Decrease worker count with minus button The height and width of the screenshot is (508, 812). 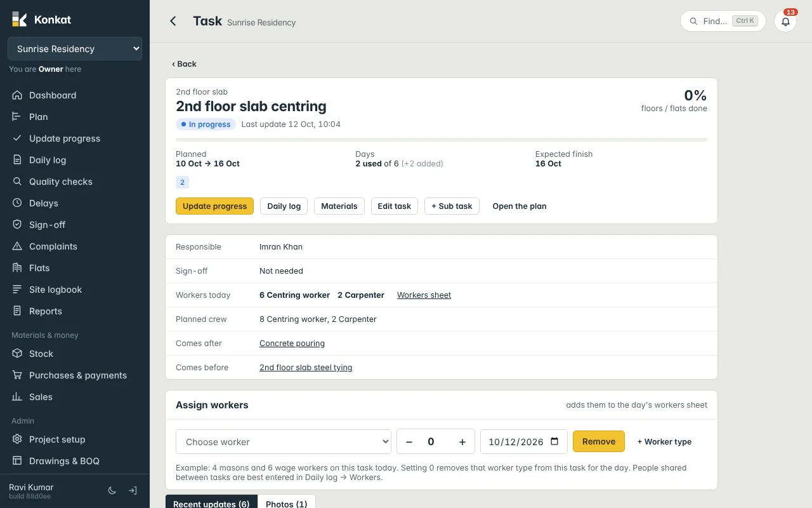(409, 442)
